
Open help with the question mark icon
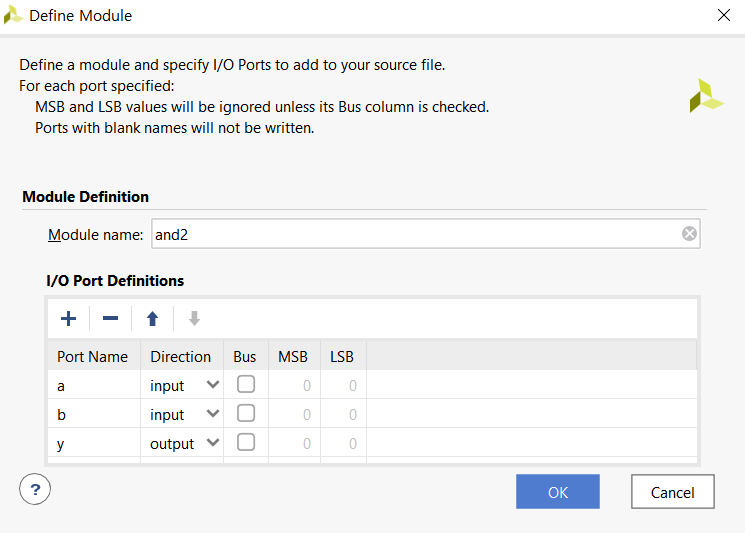pos(35,489)
